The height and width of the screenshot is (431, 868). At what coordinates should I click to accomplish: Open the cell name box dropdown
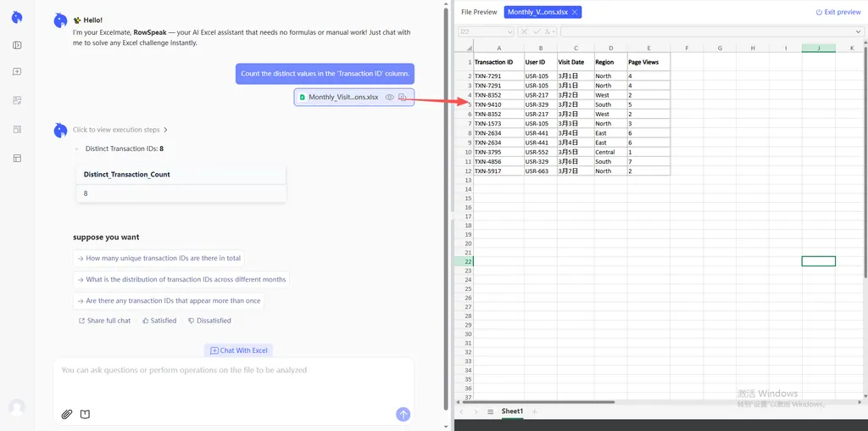point(510,31)
